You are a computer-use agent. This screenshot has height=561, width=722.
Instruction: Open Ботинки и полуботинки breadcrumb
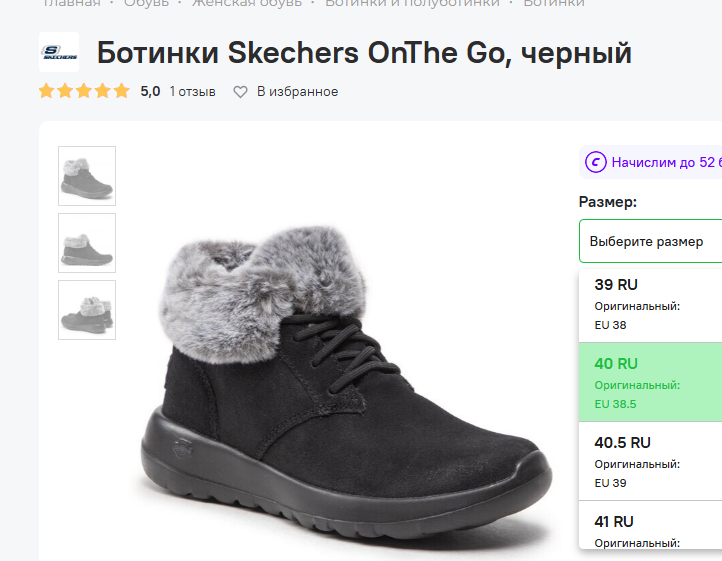pyautogui.click(x=412, y=3)
